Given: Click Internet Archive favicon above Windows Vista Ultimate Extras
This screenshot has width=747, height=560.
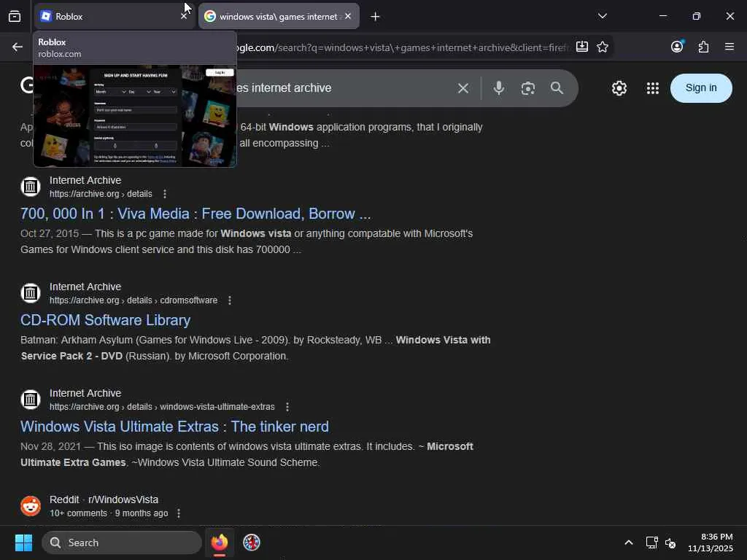Looking at the screenshot, I should (x=31, y=400).
